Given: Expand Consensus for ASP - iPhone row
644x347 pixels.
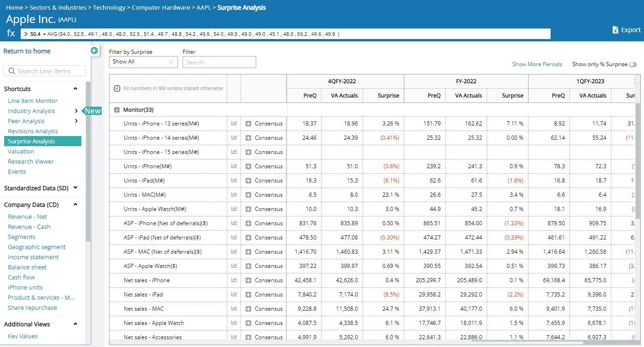Looking at the screenshot, I should [248, 223].
